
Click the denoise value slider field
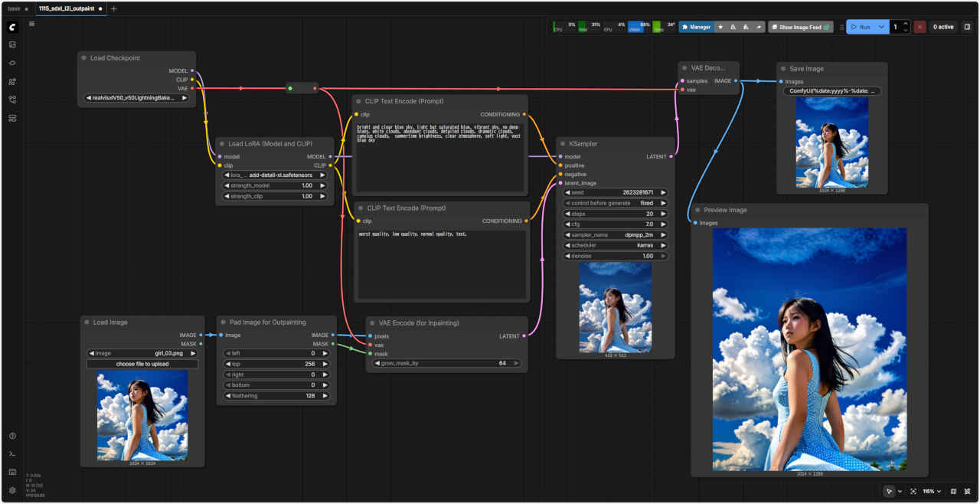pos(616,256)
